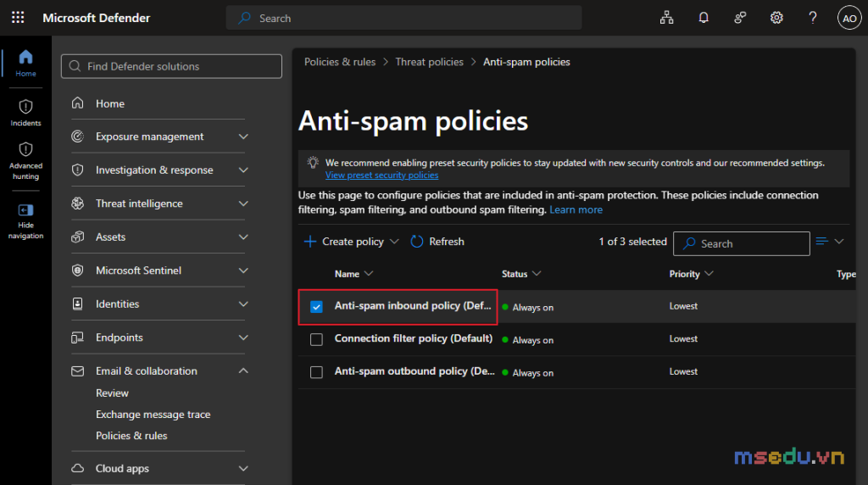
Task: Open the AO account avatar
Action: click(849, 18)
